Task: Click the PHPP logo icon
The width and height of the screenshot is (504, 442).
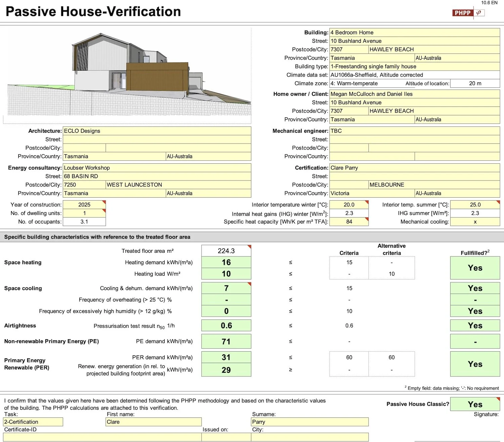Action: [468, 13]
